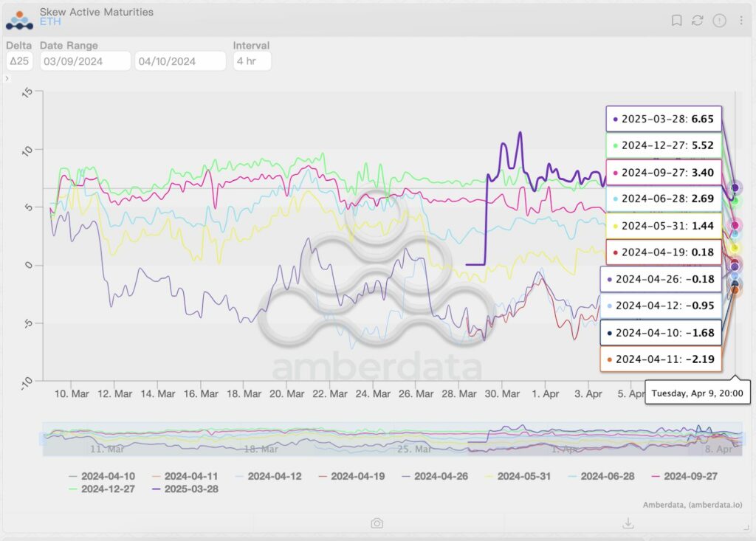
Task: Click the timeline range slider strip
Action: tap(384, 437)
